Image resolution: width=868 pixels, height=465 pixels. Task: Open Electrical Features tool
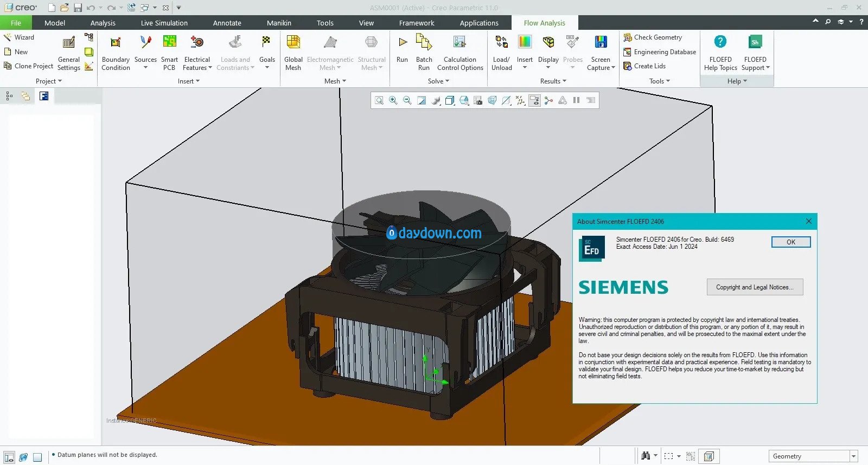click(197, 53)
